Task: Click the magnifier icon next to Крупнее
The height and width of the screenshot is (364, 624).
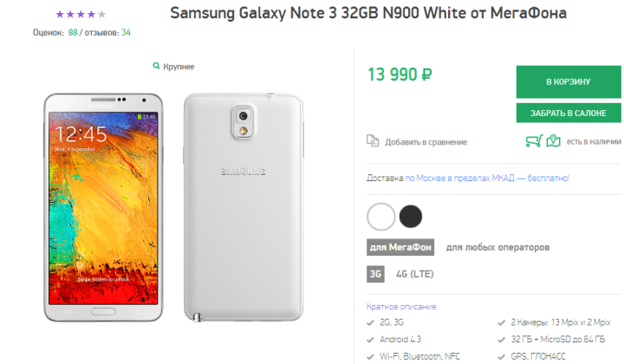Action: [156, 66]
